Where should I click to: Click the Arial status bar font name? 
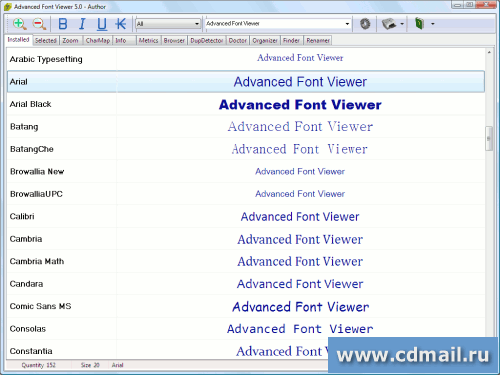tap(117, 365)
